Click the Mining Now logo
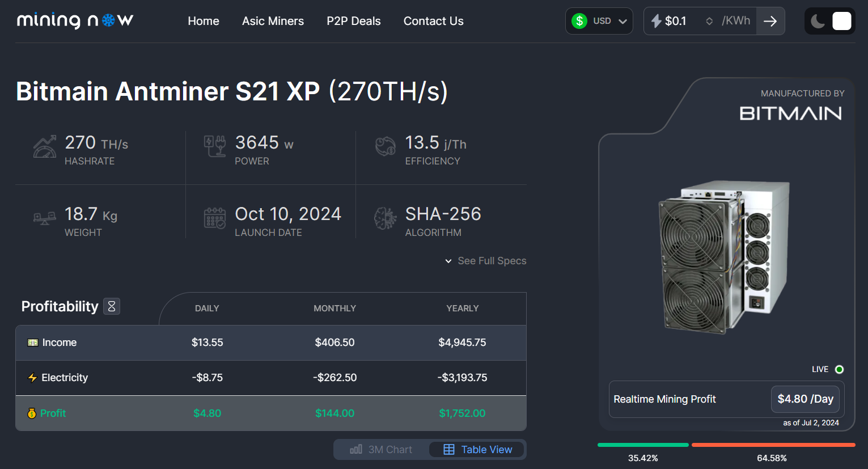This screenshot has width=868, height=469. click(x=75, y=21)
